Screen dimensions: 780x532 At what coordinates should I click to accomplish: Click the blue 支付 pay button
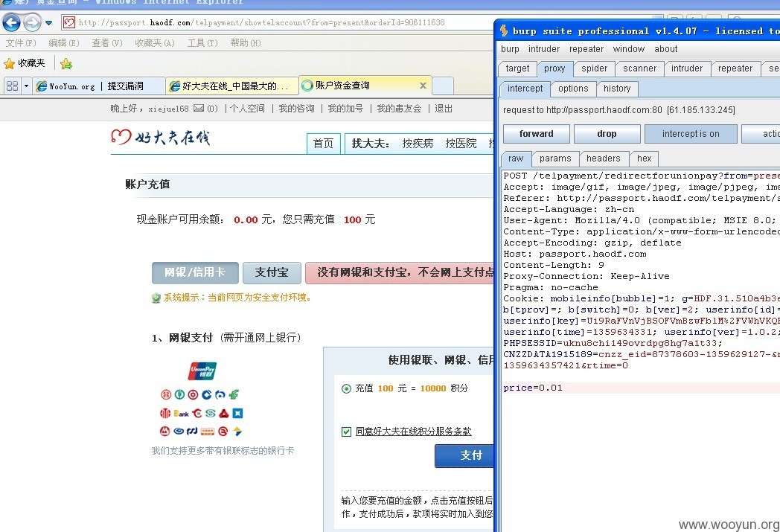(x=464, y=455)
